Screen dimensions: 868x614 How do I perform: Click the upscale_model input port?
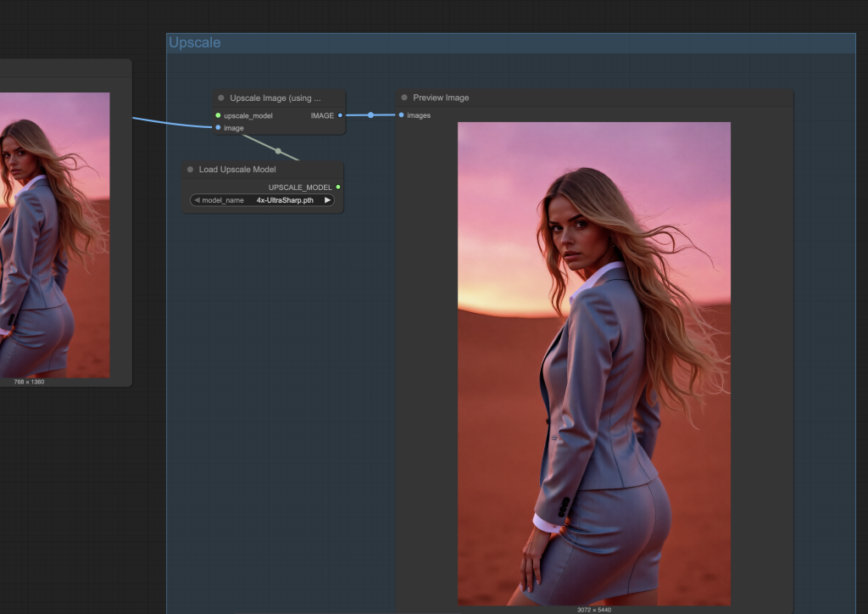click(x=218, y=115)
